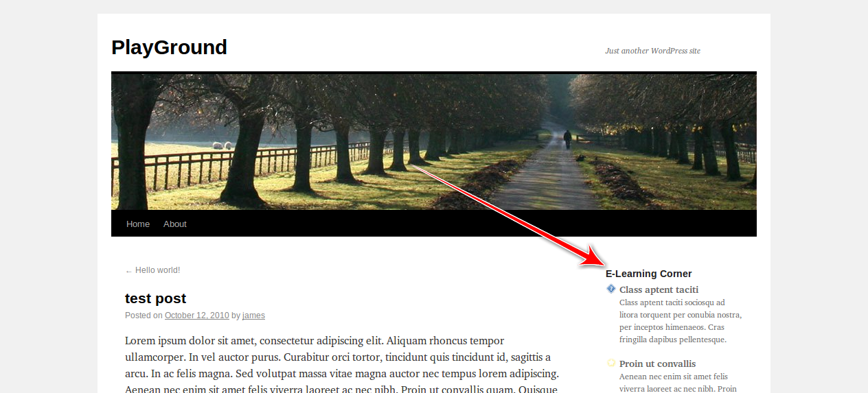868x393 pixels.
Task: Click the Aenean nec enim description text
Action: [678, 383]
